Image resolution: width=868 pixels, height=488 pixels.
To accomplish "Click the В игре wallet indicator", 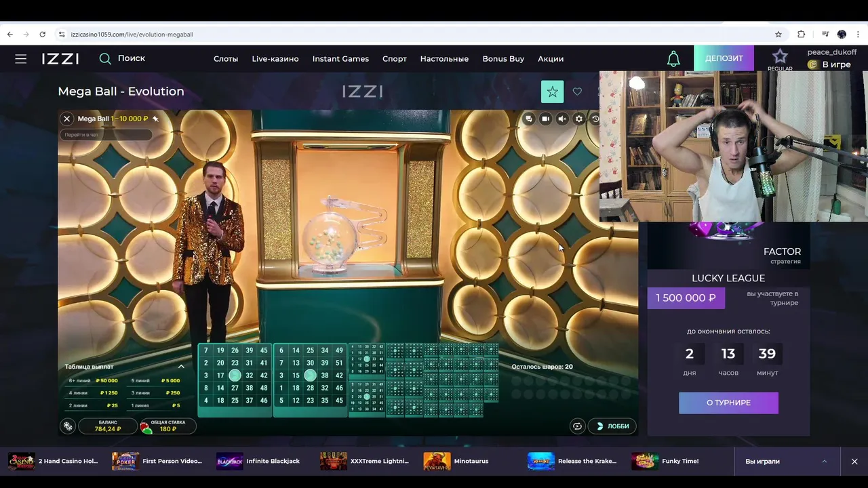I will coord(829,64).
